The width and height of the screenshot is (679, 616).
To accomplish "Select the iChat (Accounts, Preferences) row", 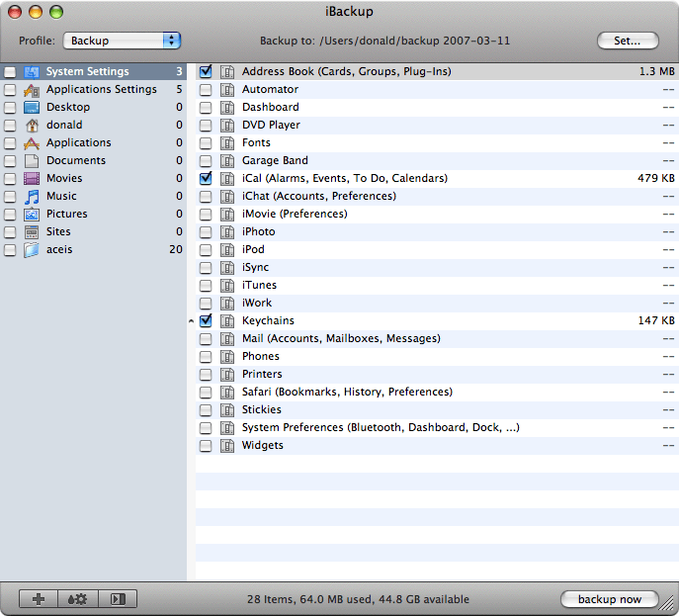I will pyautogui.click(x=437, y=196).
